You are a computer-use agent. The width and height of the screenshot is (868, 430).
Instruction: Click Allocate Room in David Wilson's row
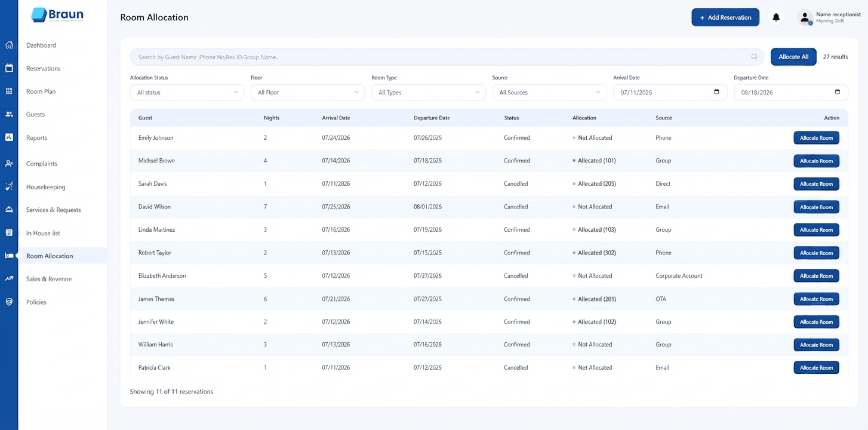(816, 207)
